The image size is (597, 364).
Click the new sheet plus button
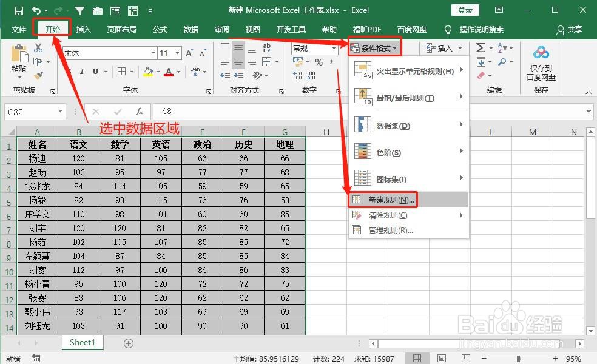pos(128,343)
